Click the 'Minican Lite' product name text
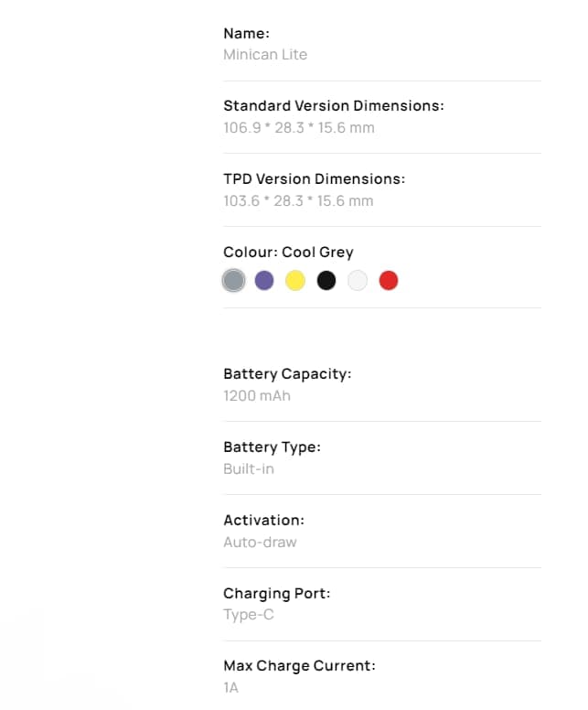 tap(265, 55)
